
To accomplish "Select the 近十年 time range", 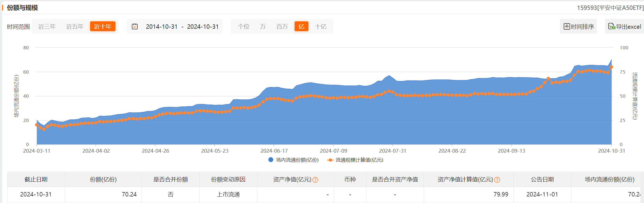I will pos(103,27).
